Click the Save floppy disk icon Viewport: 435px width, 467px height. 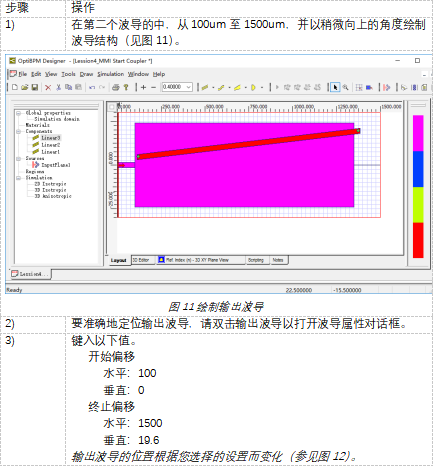click(x=34, y=87)
